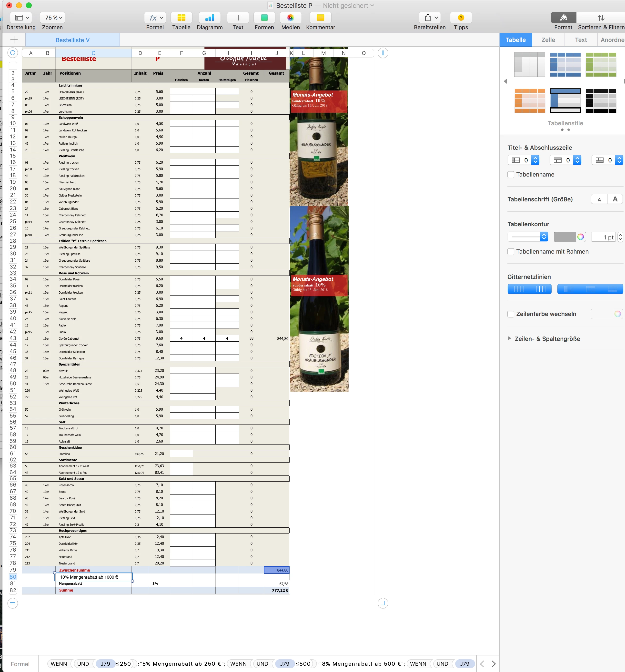The height and width of the screenshot is (672, 625).
Task: Open the Formen shapes icon
Action: click(x=264, y=18)
